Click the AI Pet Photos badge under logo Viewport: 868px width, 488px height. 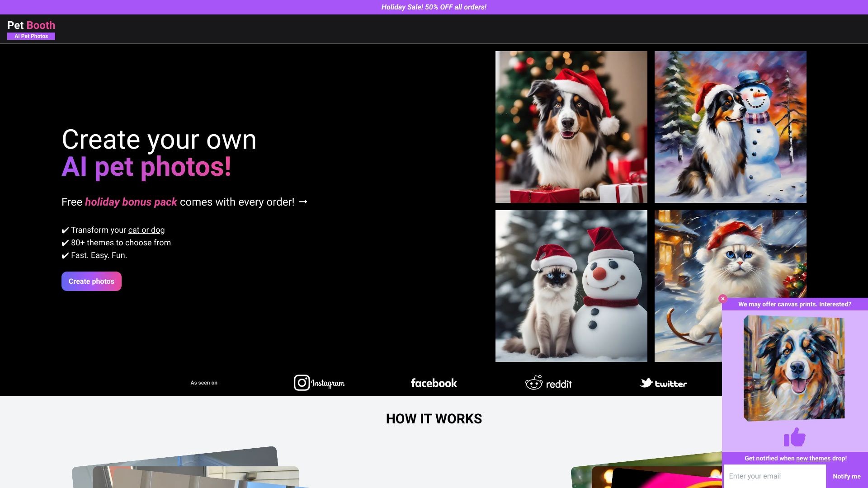tap(31, 36)
